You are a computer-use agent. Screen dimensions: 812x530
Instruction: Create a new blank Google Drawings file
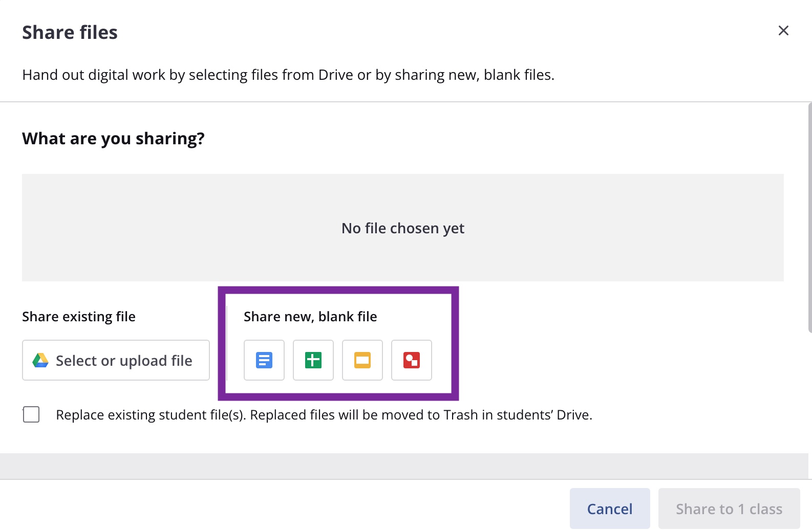pyautogui.click(x=412, y=360)
